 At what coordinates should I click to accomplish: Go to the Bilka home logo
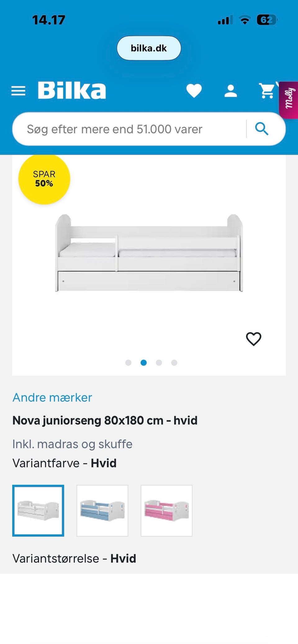coord(72,90)
